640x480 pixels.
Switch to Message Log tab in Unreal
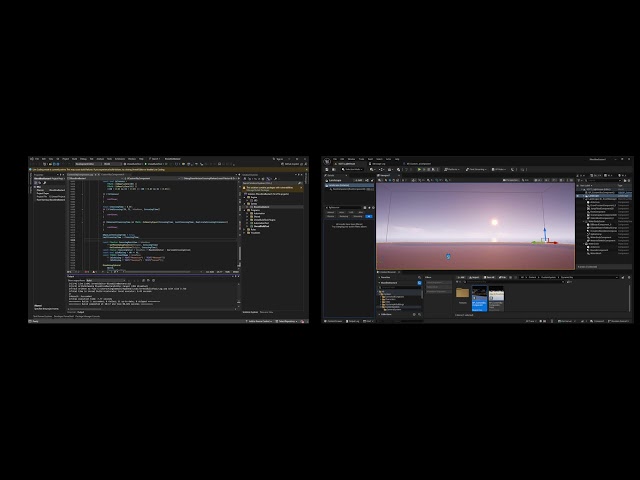378,164
